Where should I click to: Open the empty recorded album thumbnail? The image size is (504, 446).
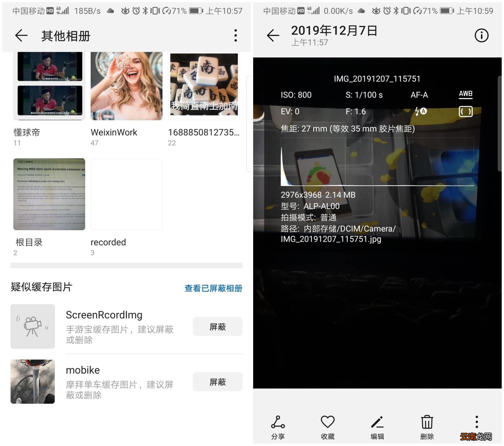click(127, 194)
